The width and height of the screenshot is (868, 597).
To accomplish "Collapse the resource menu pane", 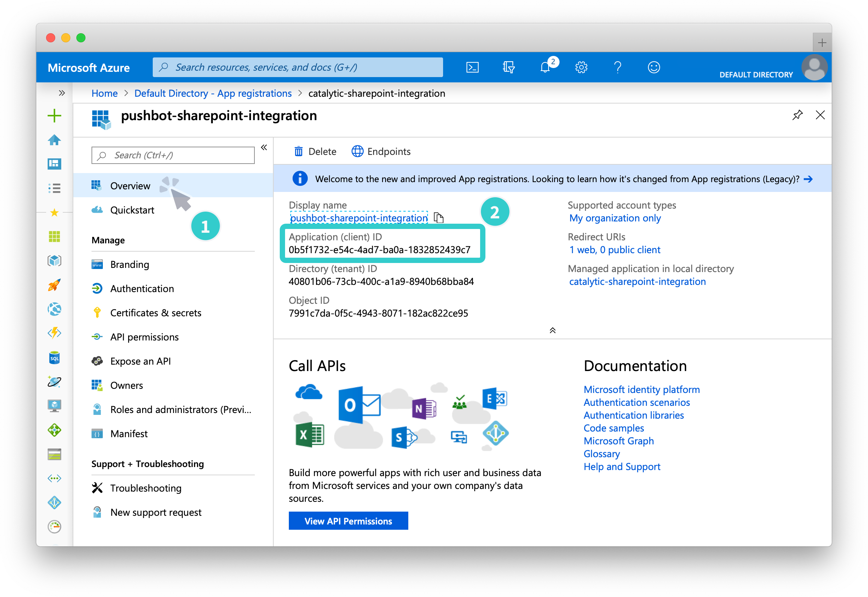I will [264, 147].
